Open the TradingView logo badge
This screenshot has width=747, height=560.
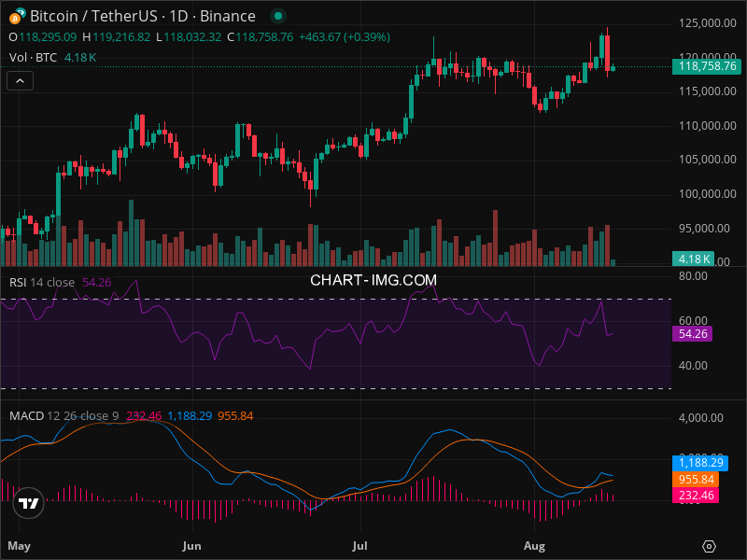(29, 503)
